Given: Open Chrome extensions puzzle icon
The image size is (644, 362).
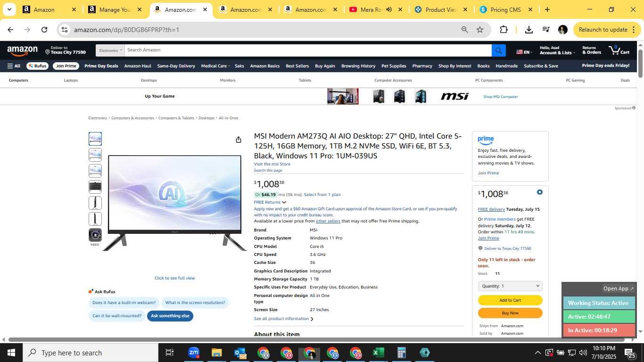Looking at the screenshot, I should [504, 30].
